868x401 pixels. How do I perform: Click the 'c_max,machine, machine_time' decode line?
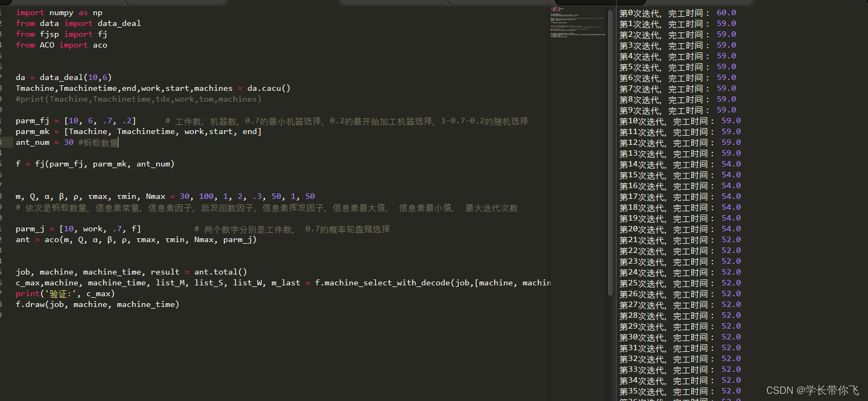[x=283, y=283]
